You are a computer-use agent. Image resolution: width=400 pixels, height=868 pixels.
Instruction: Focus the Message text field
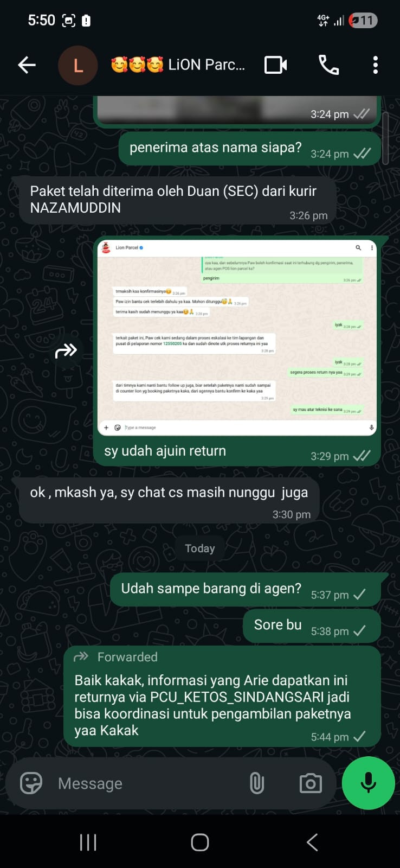click(x=146, y=783)
